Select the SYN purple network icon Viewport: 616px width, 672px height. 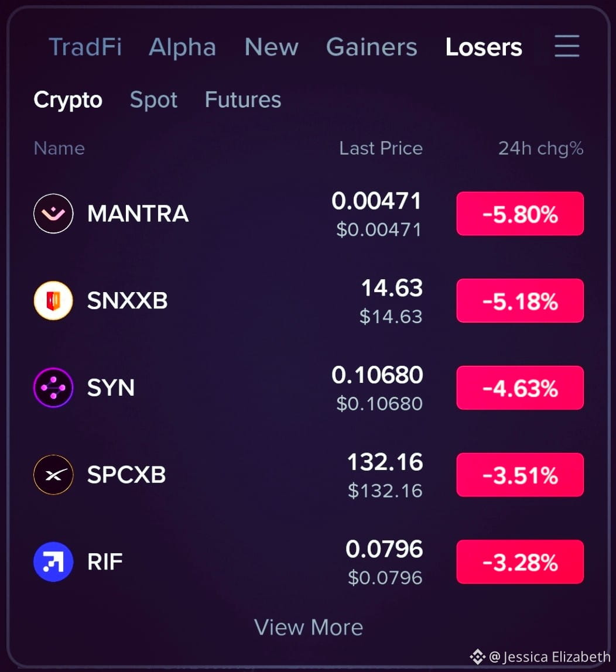pyautogui.click(x=53, y=388)
